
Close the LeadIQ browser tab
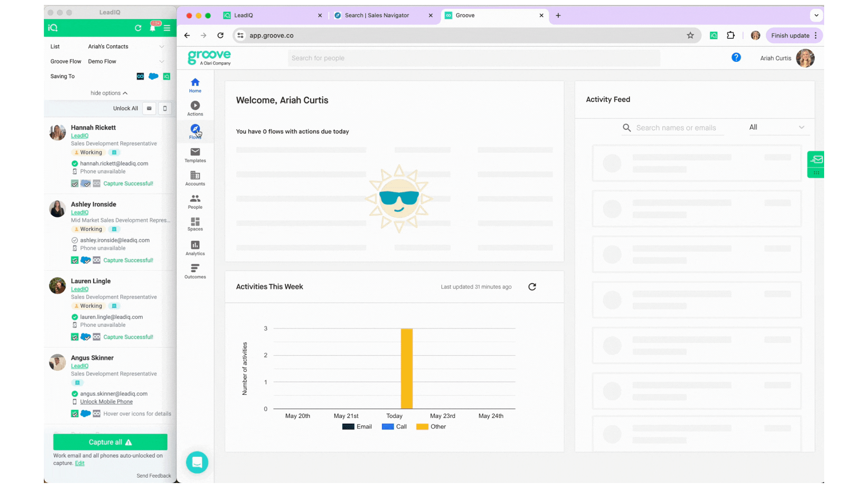click(320, 15)
